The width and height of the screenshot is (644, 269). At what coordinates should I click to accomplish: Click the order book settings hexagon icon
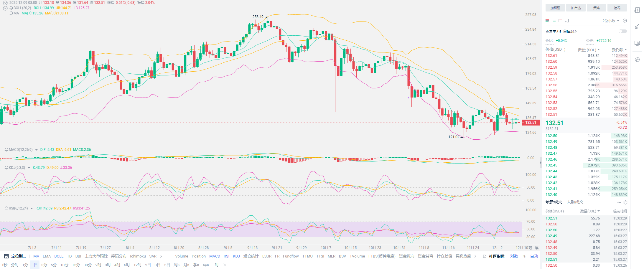click(x=625, y=21)
